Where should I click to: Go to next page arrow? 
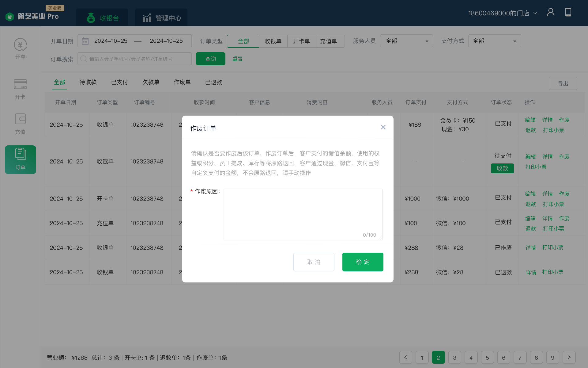click(569, 357)
